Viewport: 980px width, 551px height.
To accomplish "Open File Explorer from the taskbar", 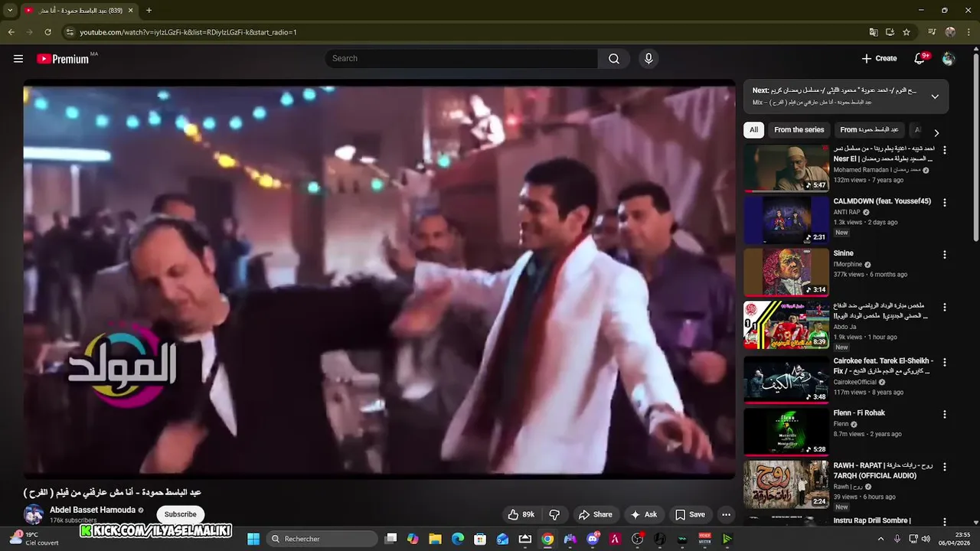I will pyautogui.click(x=435, y=539).
